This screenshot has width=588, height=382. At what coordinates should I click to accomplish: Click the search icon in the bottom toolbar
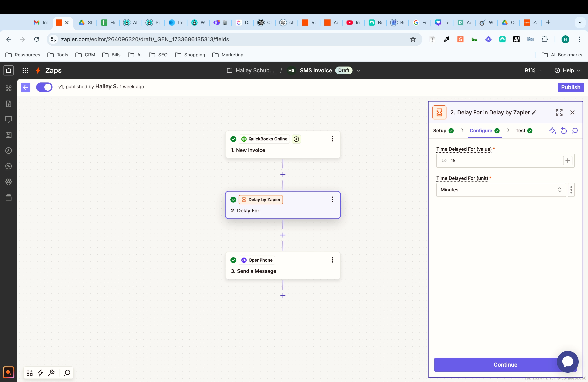67,372
